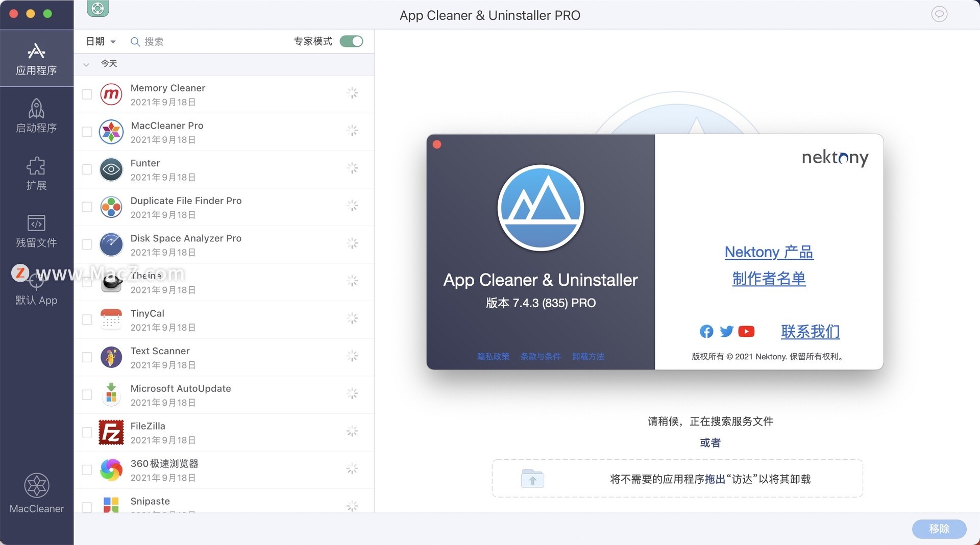The height and width of the screenshot is (545, 980).
Task: Check the Disk Space Analyzer Pro checkbox
Action: tap(87, 244)
